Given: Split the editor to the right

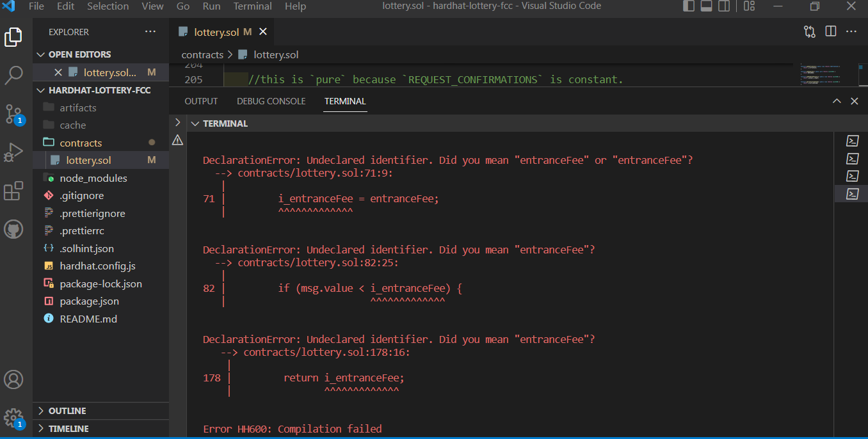Looking at the screenshot, I should pyautogui.click(x=831, y=31).
